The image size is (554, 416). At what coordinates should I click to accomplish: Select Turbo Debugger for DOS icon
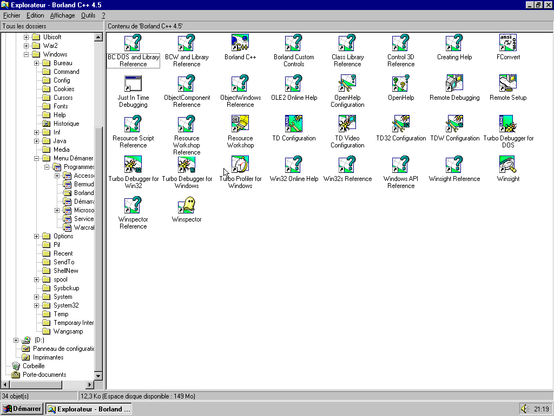[x=508, y=124]
